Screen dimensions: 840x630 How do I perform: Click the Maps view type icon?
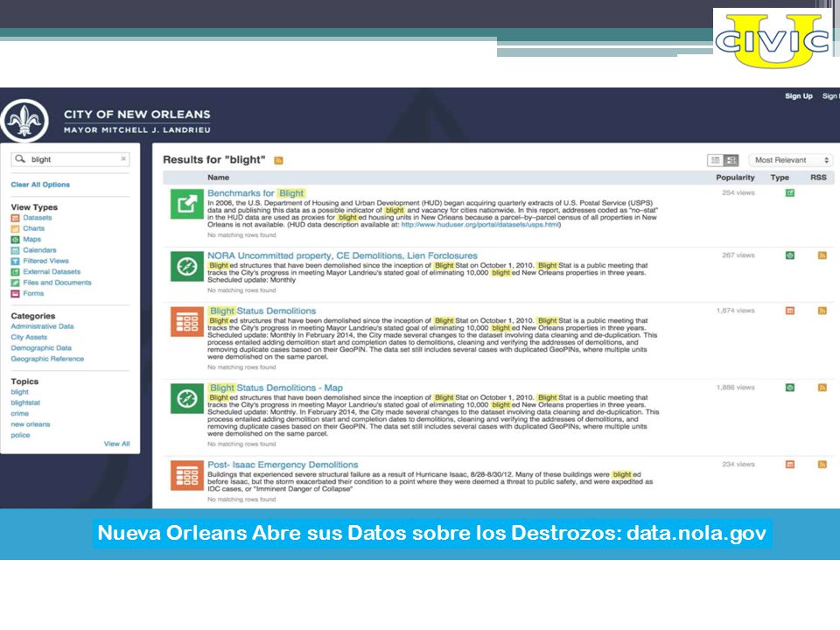[15, 240]
